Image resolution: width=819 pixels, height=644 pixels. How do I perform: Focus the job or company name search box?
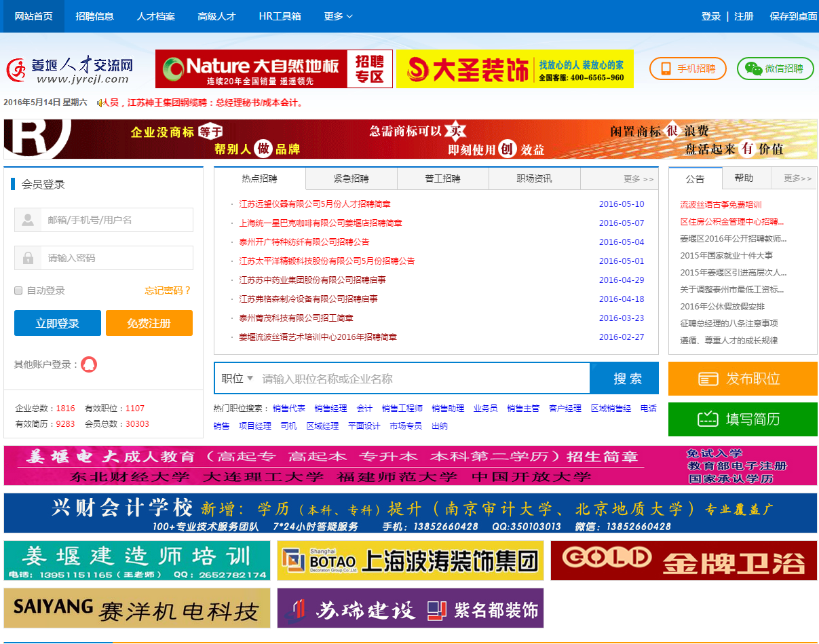(424, 379)
